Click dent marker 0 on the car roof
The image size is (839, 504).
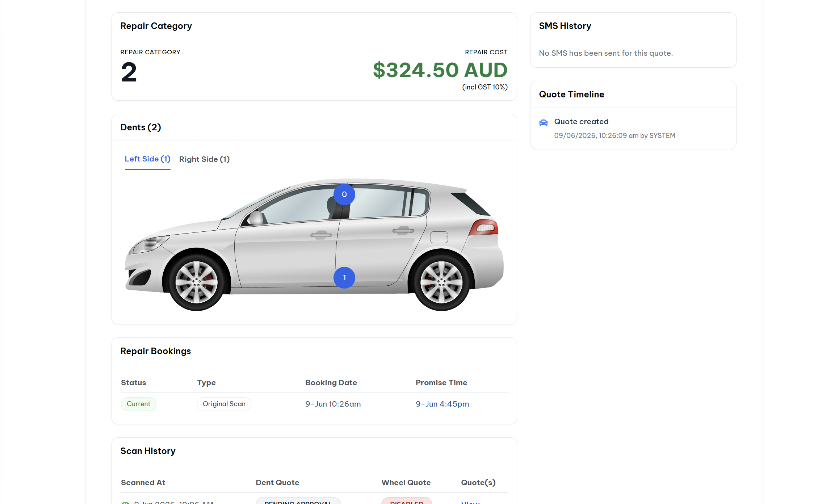344,194
